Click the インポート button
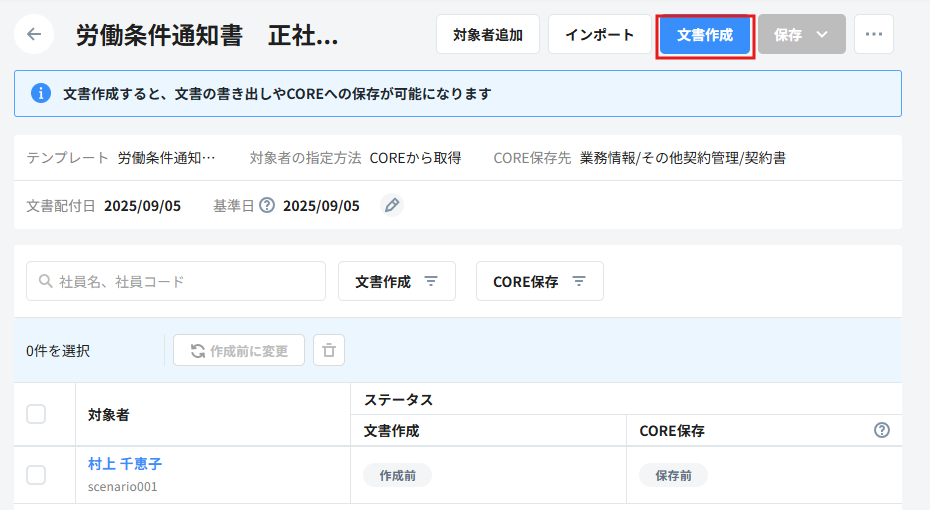930x510 pixels. point(600,34)
